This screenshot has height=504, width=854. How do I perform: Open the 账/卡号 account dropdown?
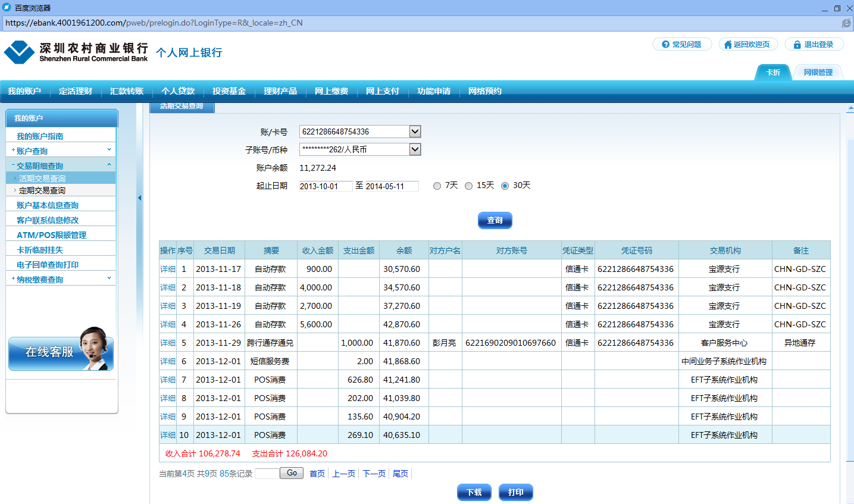tap(415, 132)
